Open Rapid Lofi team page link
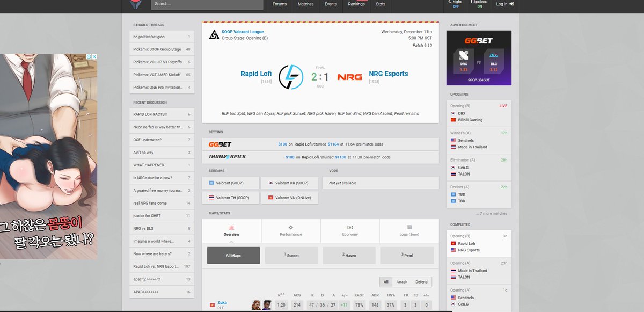This screenshot has width=644, height=312. click(x=256, y=74)
